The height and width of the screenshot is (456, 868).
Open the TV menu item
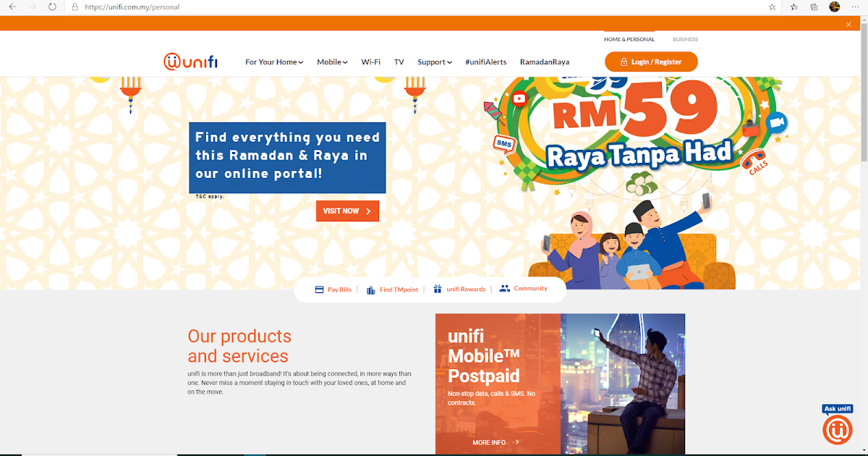click(x=399, y=62)
